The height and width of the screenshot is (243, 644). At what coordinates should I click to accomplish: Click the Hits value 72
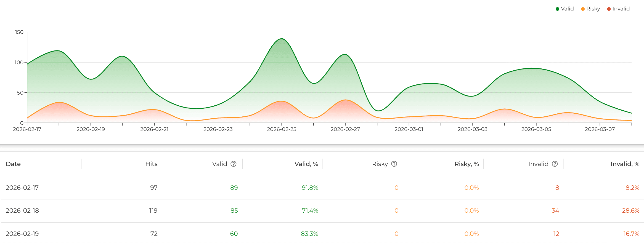[154, 234]
